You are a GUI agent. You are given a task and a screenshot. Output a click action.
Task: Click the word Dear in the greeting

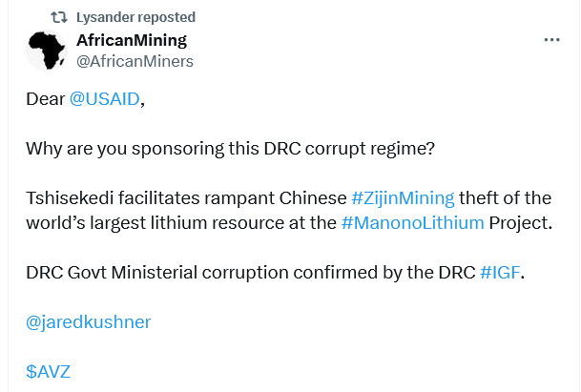[x=45, y=99]
